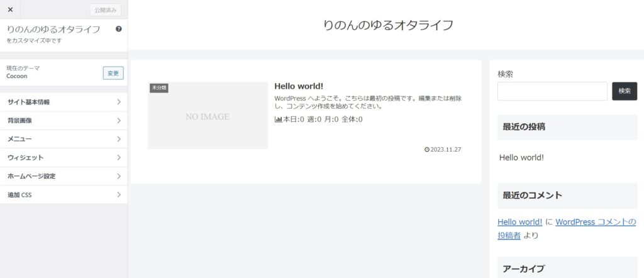Click the sidebar title りのんのゆるオタライフ
This screenshot has height=278, width=644.
[53, 30]
